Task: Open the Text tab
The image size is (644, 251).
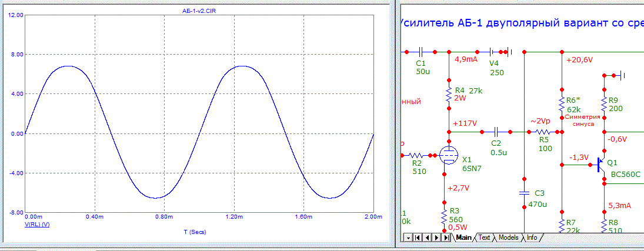Action: (484, 237)
